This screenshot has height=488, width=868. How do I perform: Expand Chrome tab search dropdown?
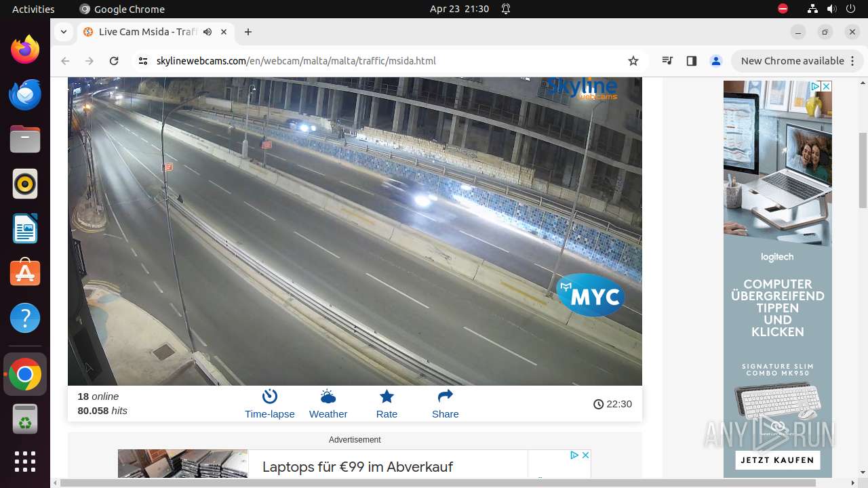[x=63, y=32]
